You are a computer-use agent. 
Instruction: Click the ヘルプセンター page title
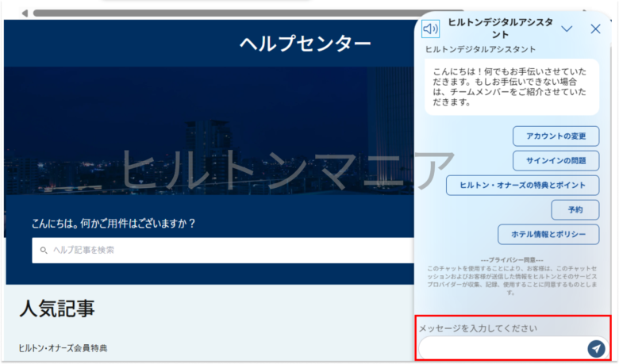(306, 43)
